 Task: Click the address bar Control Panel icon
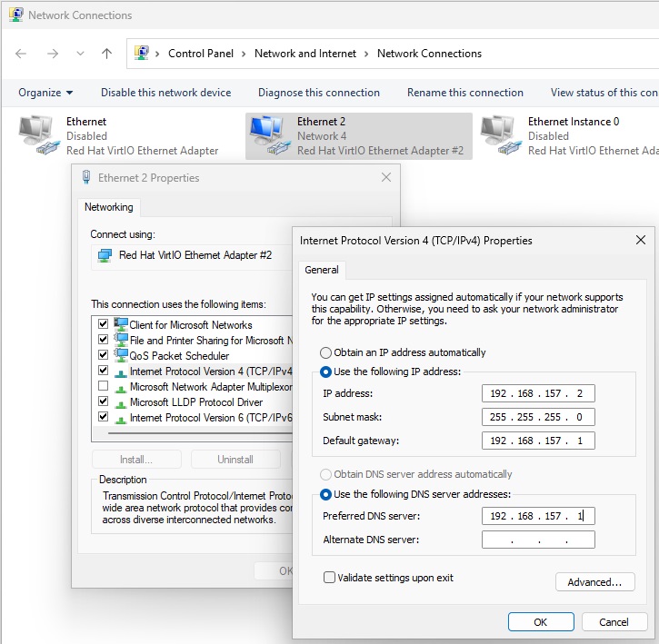tap(142, 53)
